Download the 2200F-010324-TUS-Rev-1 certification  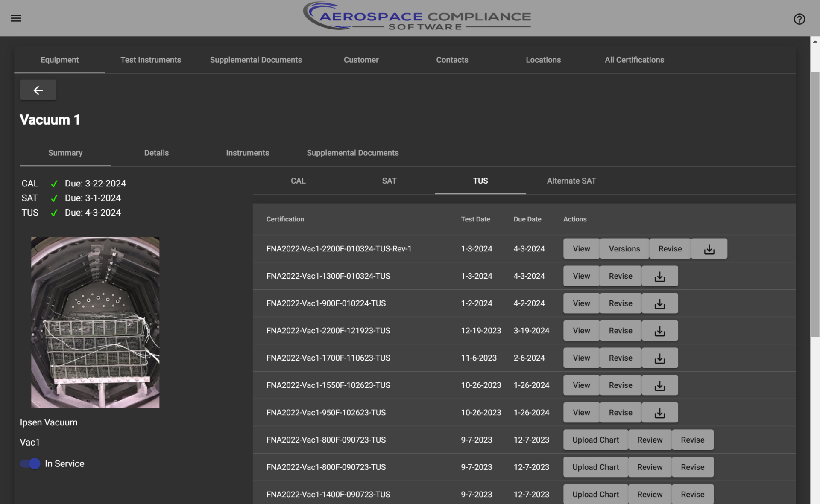tap(709, 249)
